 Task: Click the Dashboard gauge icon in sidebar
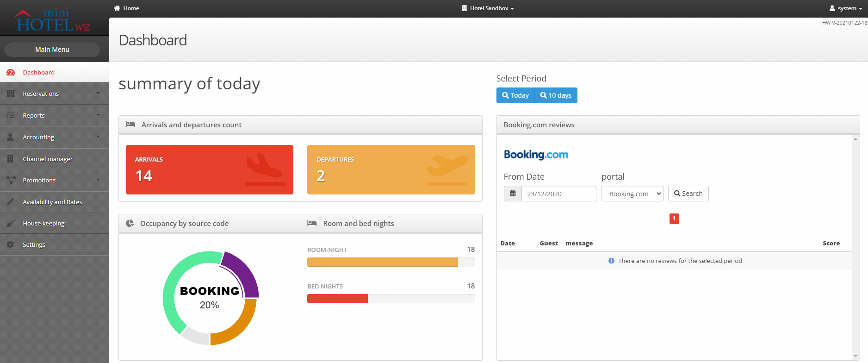pos(11,72)
